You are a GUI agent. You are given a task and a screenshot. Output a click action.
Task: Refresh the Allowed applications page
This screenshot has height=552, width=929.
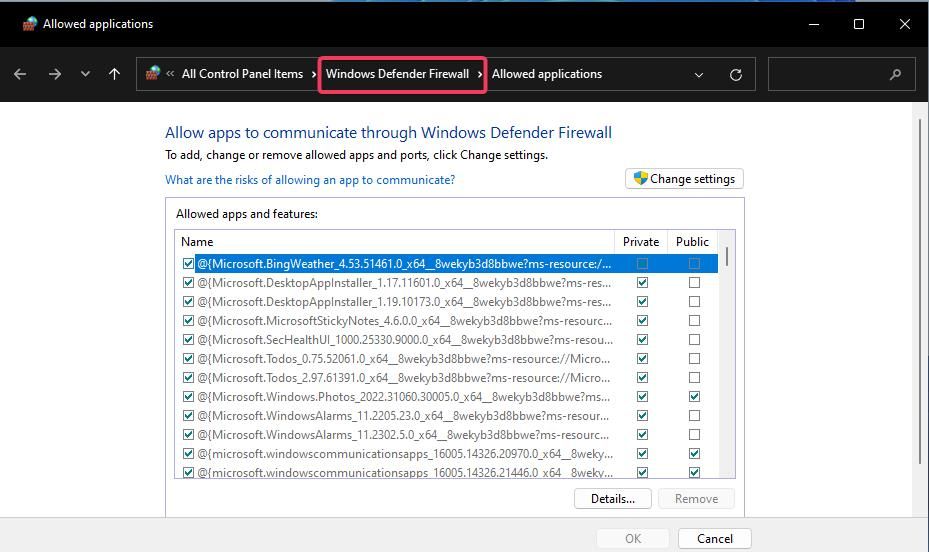736,74
